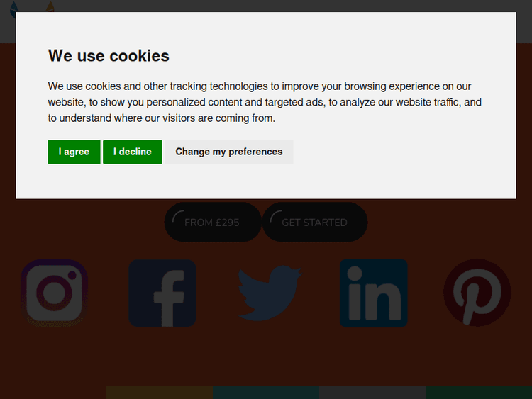Image resolution: width=532 pixels, height=399 pixels.
Task: Select the teal block at page bottom
Action: pyautogui.click(x=266, y=393)
